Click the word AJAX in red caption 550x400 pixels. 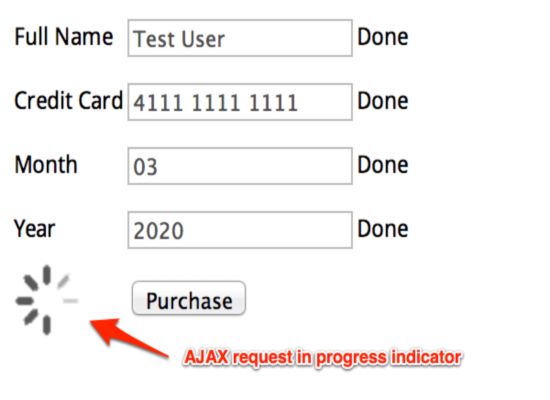click(207, 358)
